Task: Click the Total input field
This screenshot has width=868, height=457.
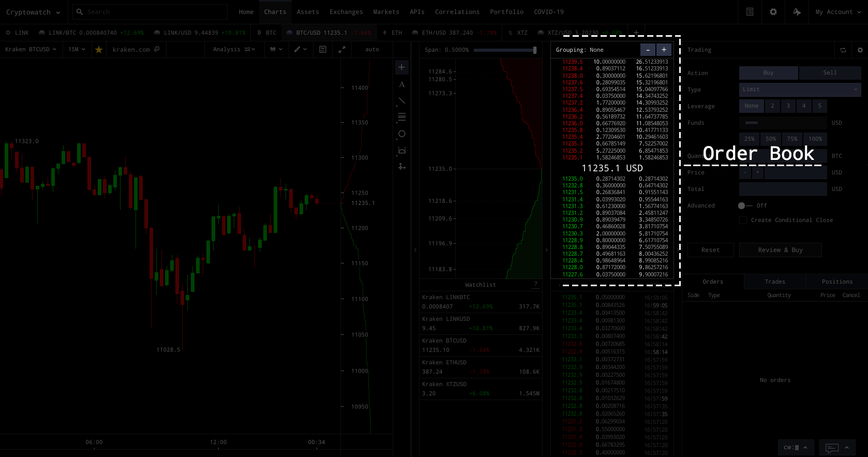Action: [783, 189]
